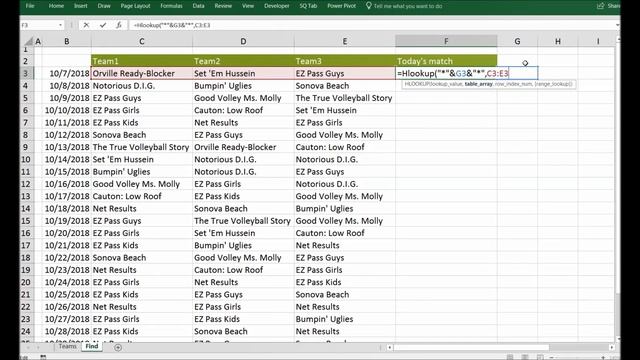The height and width of the screenshot is (360, 640).
Task: Select row 10 header
Action: tap(26, 159)
